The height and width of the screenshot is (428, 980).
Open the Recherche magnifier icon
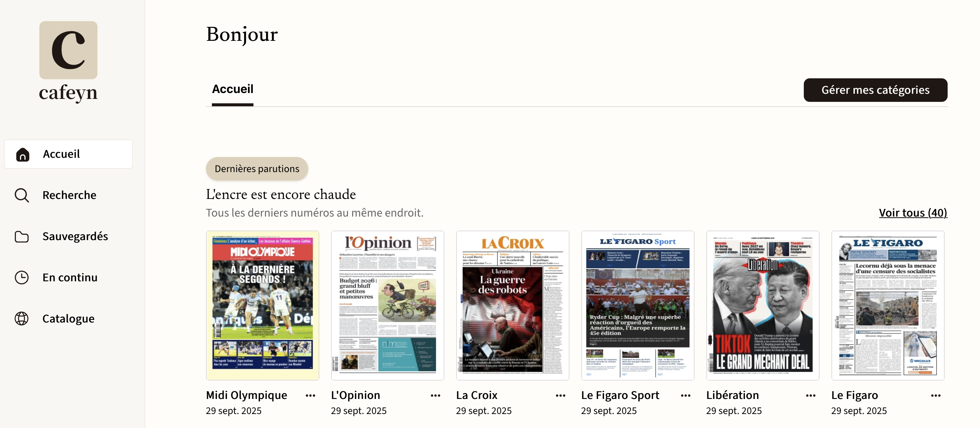tap(22, 195)
